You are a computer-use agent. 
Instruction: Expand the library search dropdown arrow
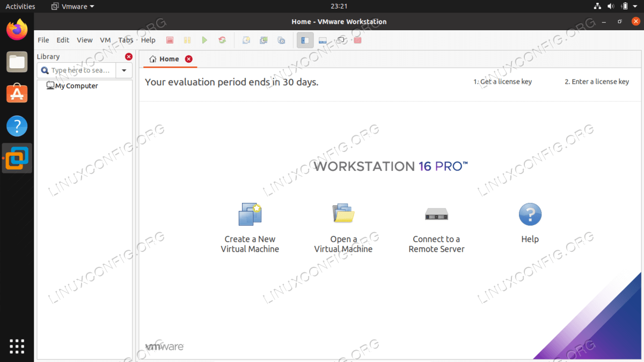(124, 70)
